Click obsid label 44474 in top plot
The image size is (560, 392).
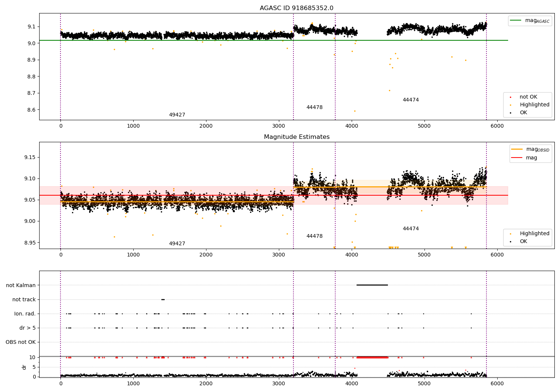point(411,100)
